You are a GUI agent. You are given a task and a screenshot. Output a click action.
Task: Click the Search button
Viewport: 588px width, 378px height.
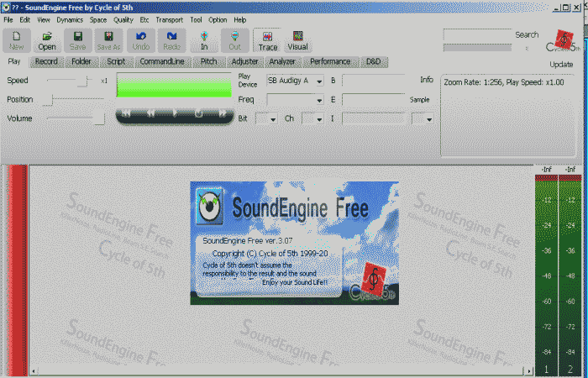point(527,35)
